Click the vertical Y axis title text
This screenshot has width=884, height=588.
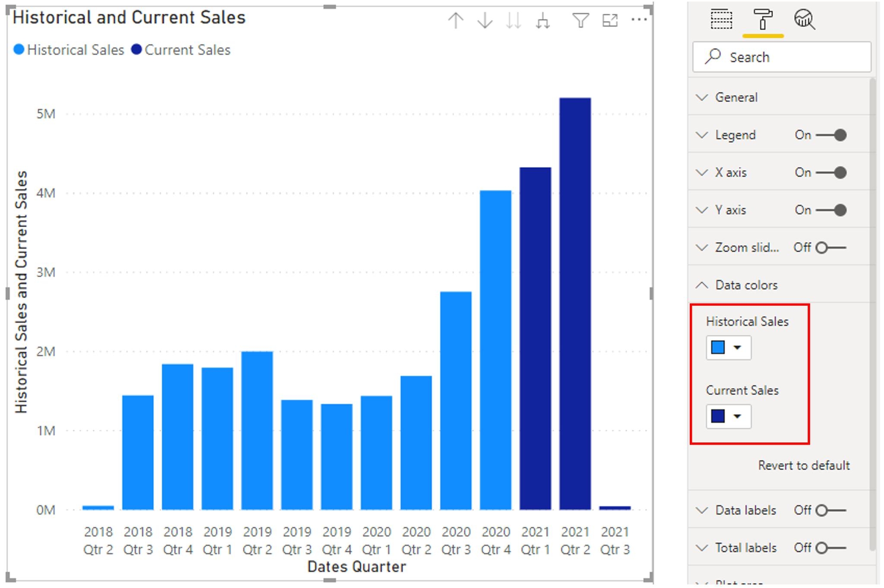coord(21,292)
